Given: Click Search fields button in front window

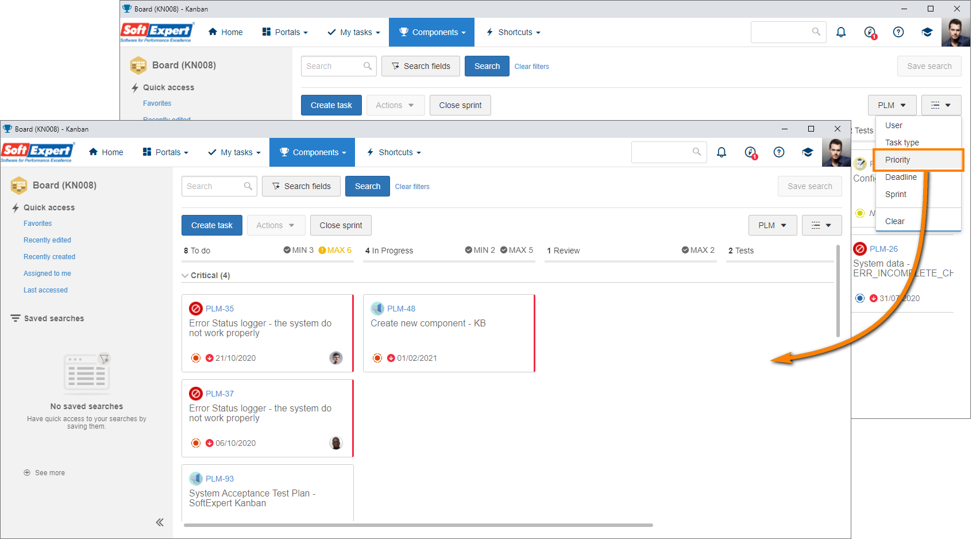Looking at the screenshot, I should pyautogui.click(x=301, y=186).
